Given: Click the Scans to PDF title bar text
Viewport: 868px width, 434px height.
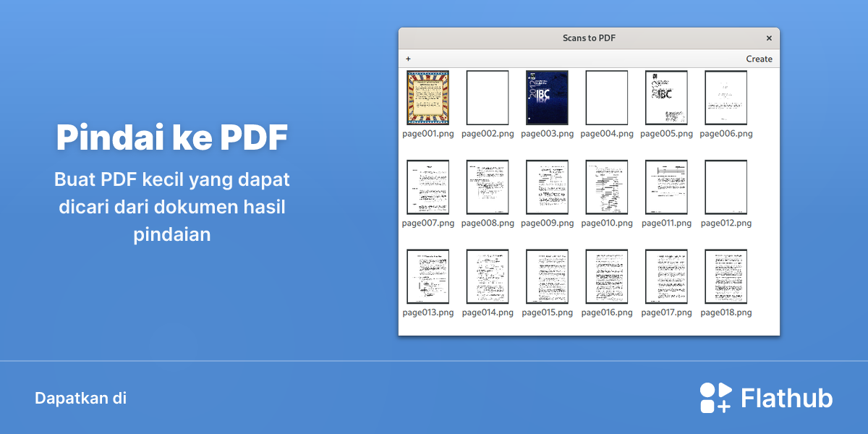Looking at the screenshot, I should point(589,38).
